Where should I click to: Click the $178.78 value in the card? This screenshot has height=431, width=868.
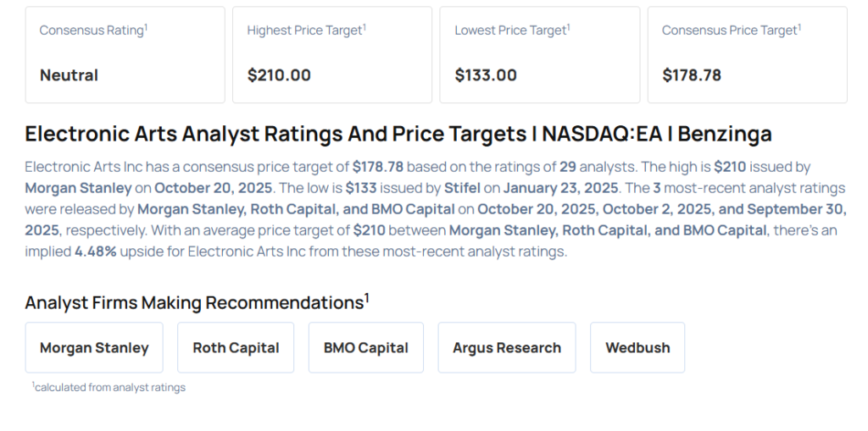coord(692,75)
